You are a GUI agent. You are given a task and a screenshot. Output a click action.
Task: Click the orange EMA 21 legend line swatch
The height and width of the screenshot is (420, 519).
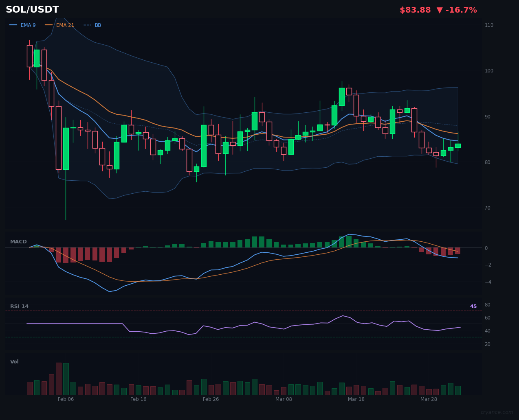(49, 25)
